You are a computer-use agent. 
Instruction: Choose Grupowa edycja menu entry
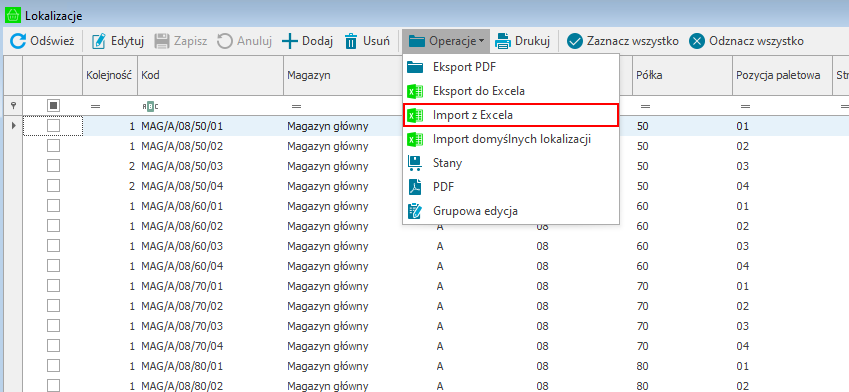coord(511,211)
